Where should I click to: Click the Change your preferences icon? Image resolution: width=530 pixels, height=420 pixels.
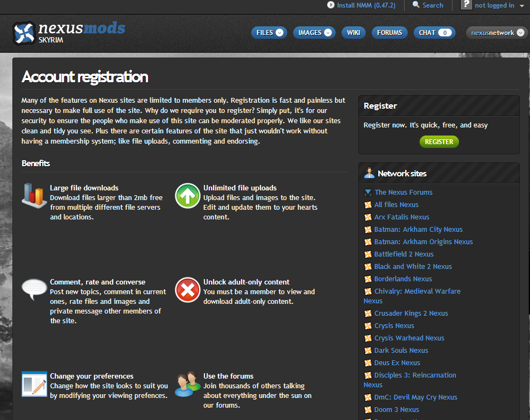[x=34, y=384]
